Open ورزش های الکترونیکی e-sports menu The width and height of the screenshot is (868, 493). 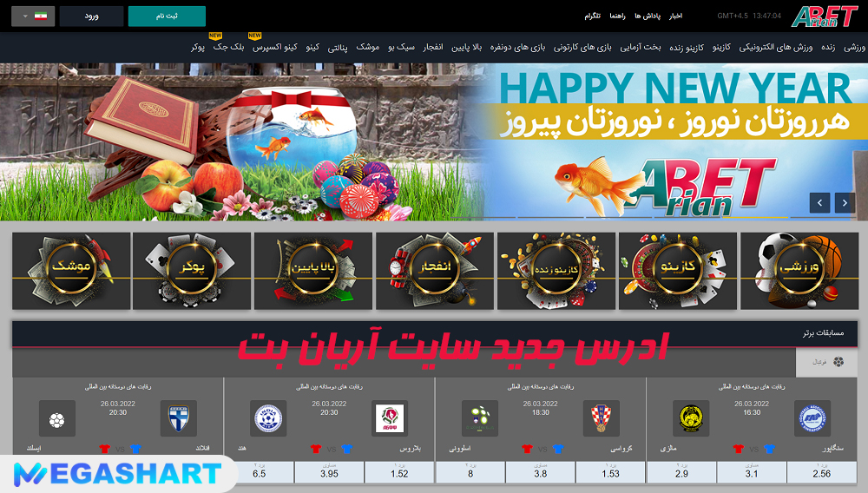(775, 48)
